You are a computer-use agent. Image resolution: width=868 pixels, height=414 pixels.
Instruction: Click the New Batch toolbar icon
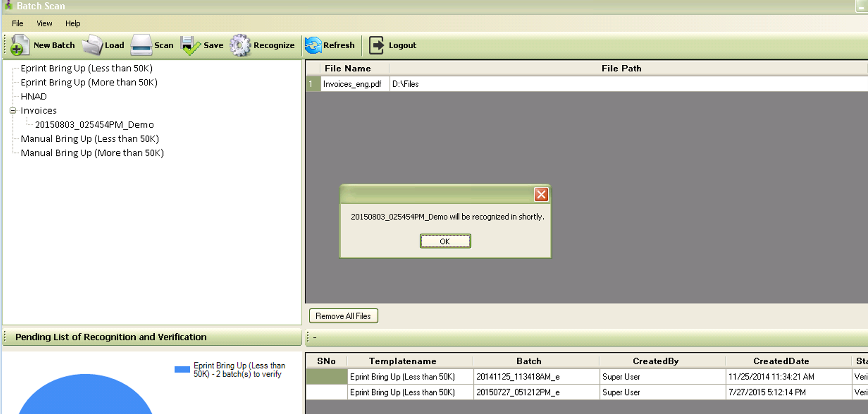[x=19, y=45]
